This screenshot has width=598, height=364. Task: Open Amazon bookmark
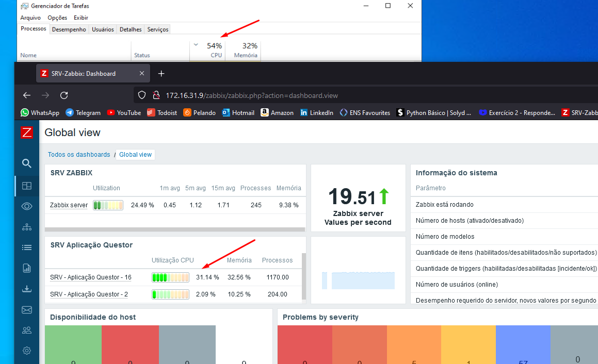(277, 113)
